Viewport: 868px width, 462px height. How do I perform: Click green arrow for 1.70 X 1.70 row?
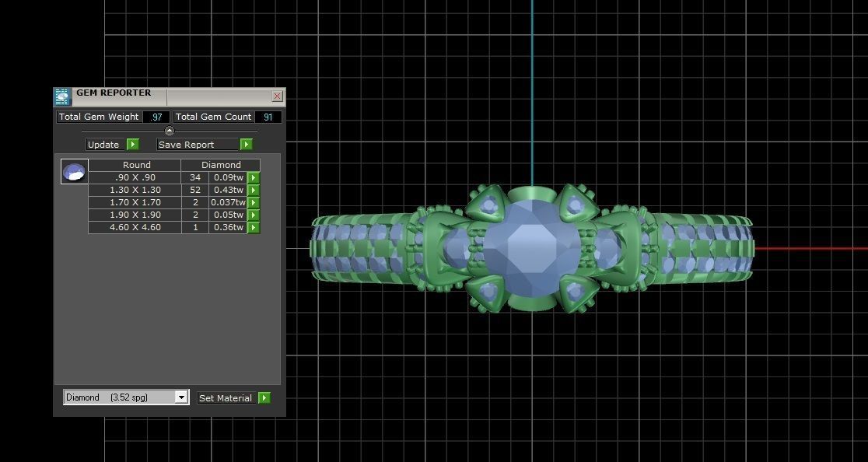253,202
